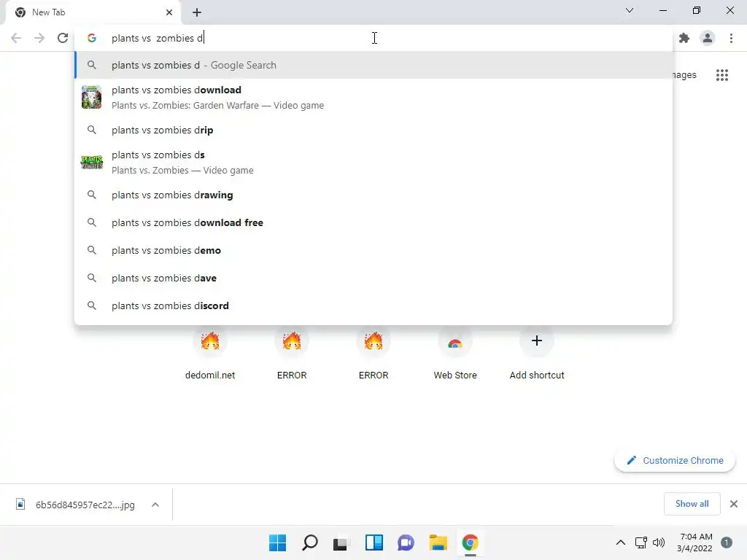Open Task View on taskbar
This screenshot has width=747, height=560.
(x=341, y=542)
